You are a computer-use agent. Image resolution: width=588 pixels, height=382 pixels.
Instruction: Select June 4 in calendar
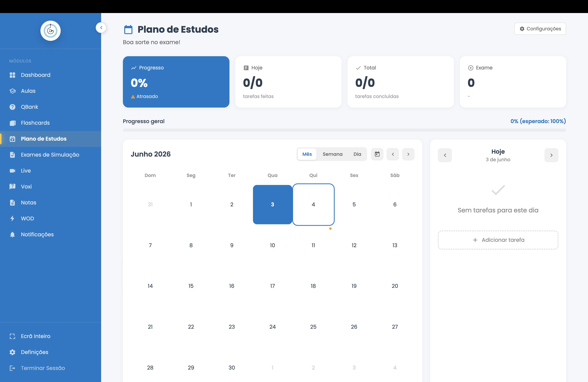313,205
